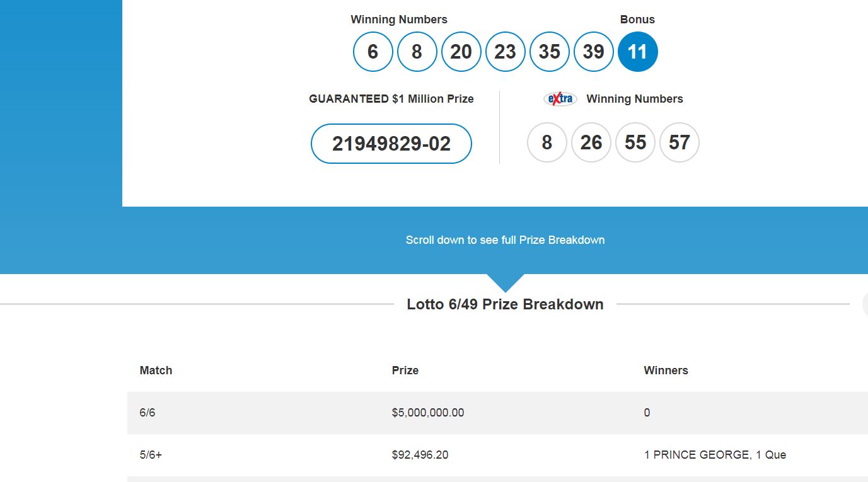Select winning number ball 20
This screenshot has width=868, height=482.
[461, 52]
